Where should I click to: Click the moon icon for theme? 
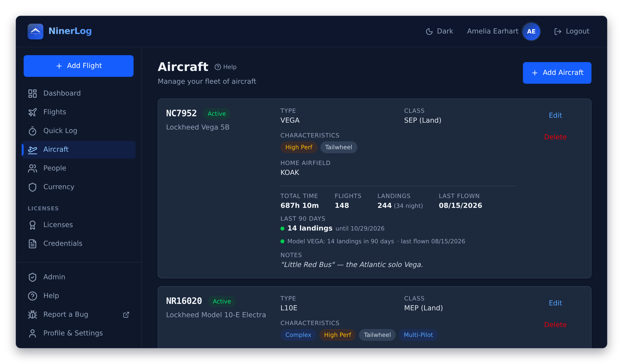coord(429,31)
